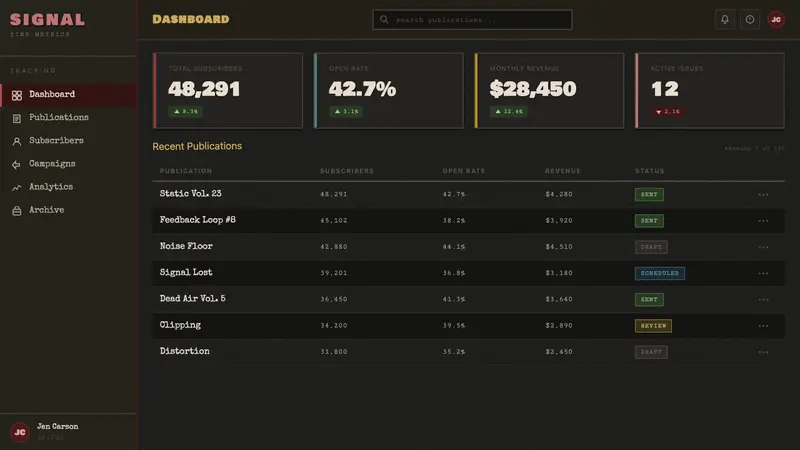Open the Monthly Revenue $28,450 card

tap(549, 91)
